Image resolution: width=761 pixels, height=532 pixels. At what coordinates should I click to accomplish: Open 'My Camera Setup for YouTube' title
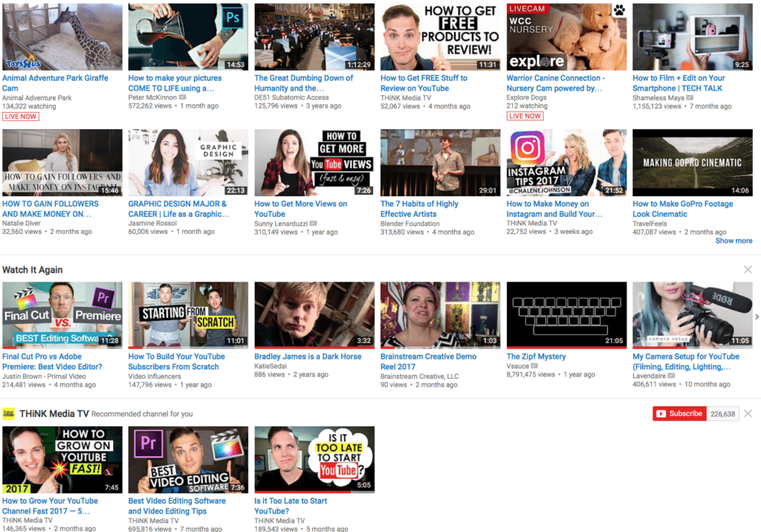pyautogui.click(x=686, y=362)
